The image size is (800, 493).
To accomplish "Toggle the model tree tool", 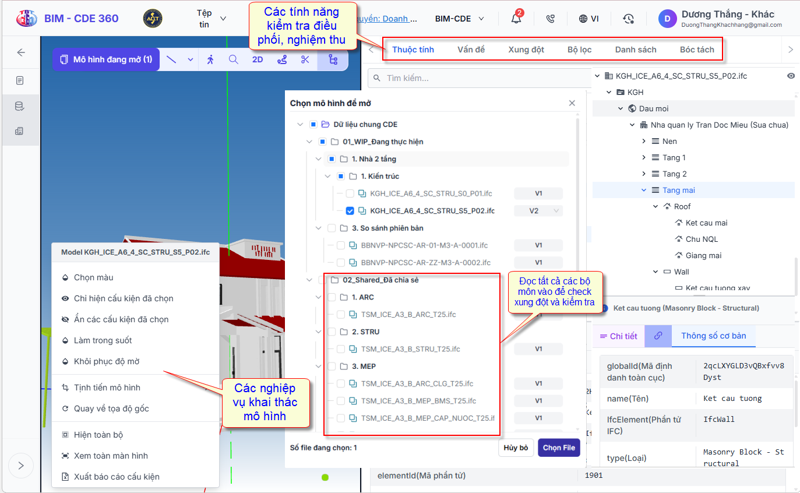I will click(x=333, y=60).
